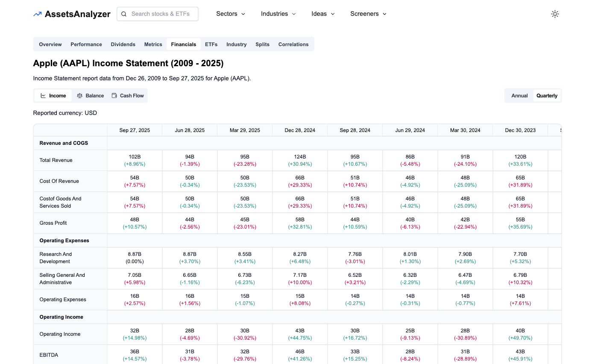
Task: Toggle the sun theme icon
Action: tap(555, 14)
